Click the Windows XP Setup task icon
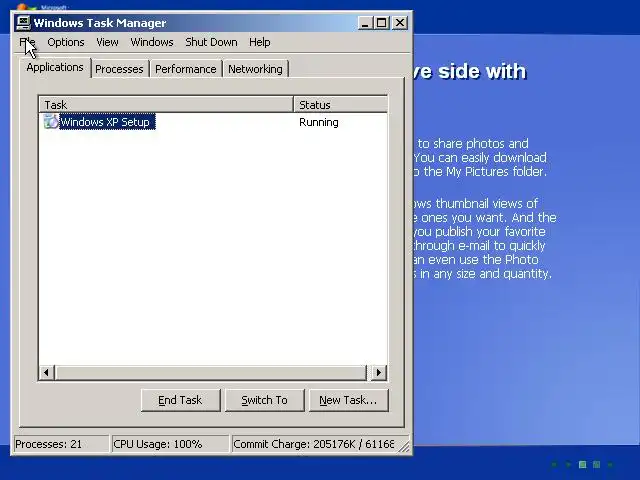 click(x=51, y=122)
